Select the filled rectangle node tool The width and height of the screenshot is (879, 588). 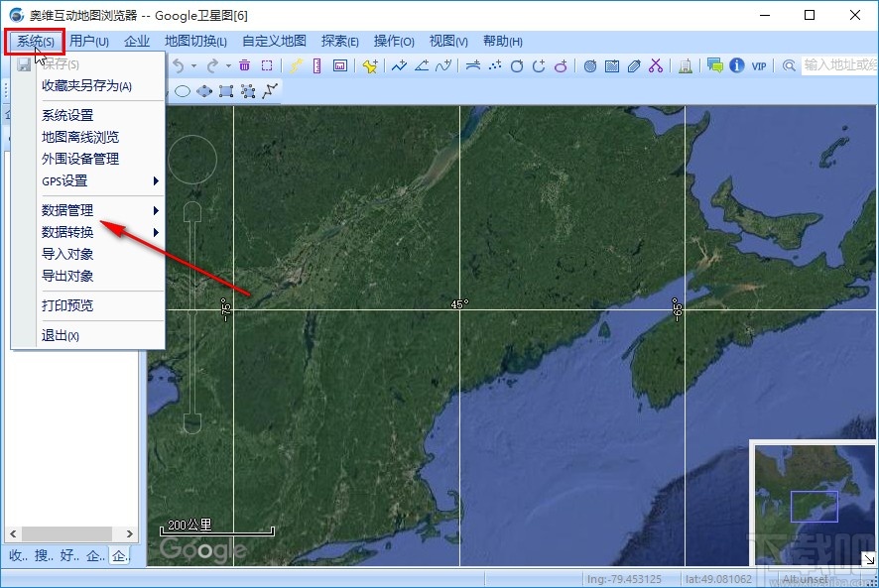click(226, 91)
